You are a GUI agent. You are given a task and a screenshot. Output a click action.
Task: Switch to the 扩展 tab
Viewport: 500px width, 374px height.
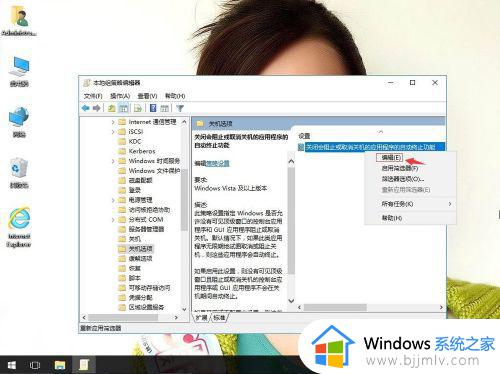tap(202, 318)
